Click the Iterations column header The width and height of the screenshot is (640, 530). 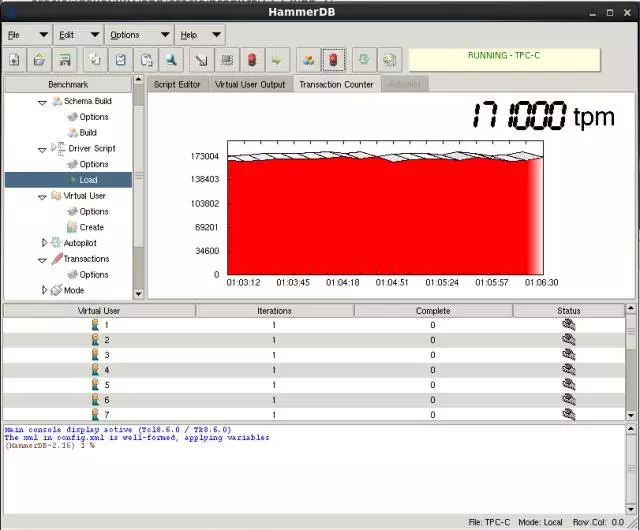coord(274,311)
